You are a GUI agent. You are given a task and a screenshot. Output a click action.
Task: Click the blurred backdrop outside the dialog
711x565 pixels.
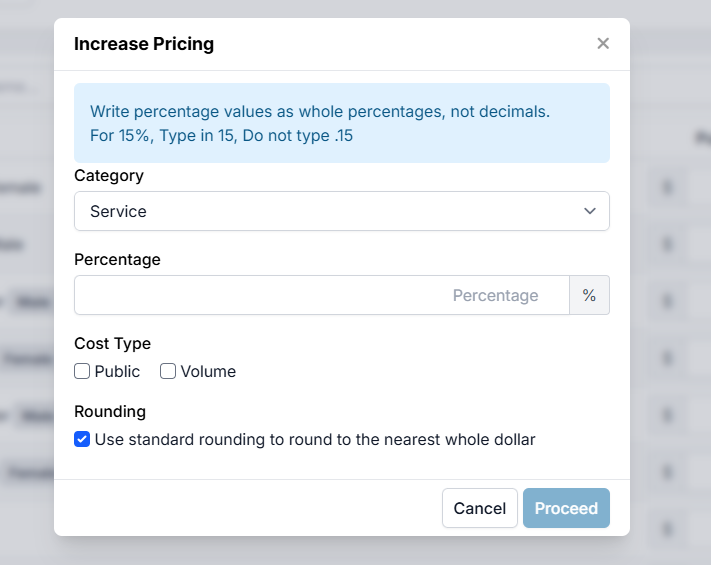click(670, 300)
